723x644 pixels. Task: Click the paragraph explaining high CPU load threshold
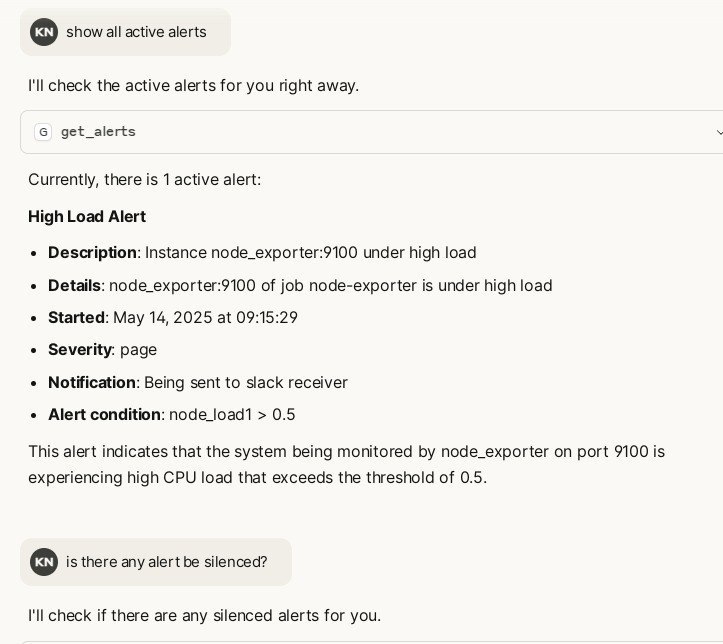pos(346,464)
